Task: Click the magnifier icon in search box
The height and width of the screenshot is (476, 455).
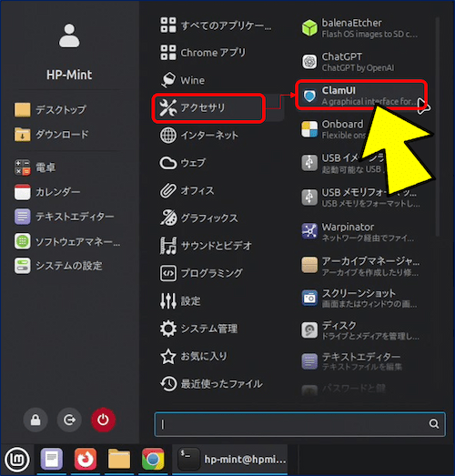Action: 434,424
